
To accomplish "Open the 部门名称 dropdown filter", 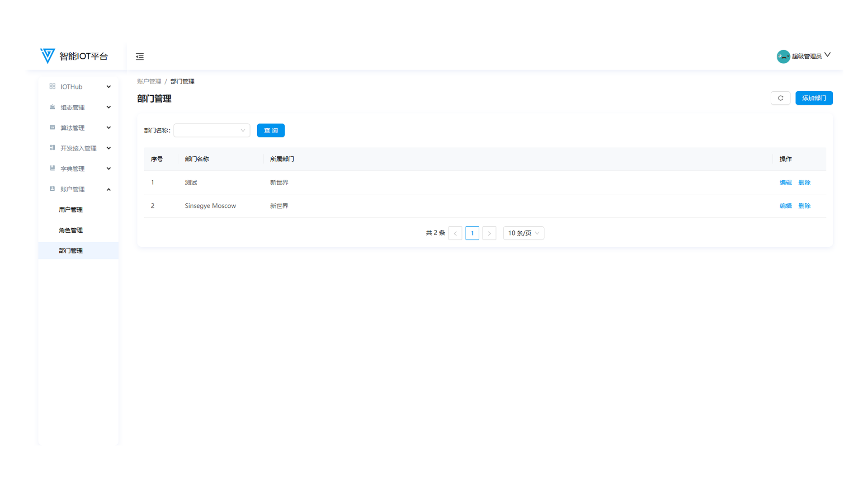I will tap(212, 131).
